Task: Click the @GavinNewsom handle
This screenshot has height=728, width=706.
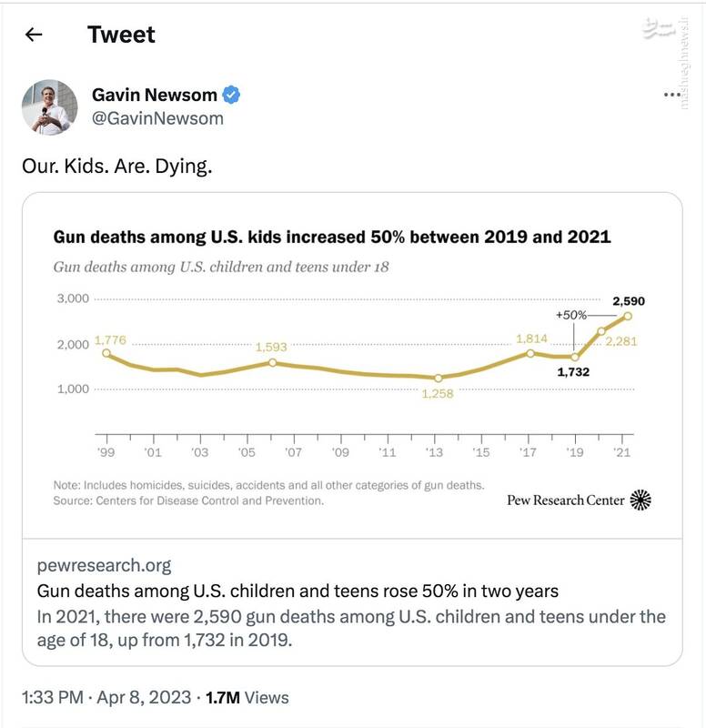Action: (x=157, y=118)
